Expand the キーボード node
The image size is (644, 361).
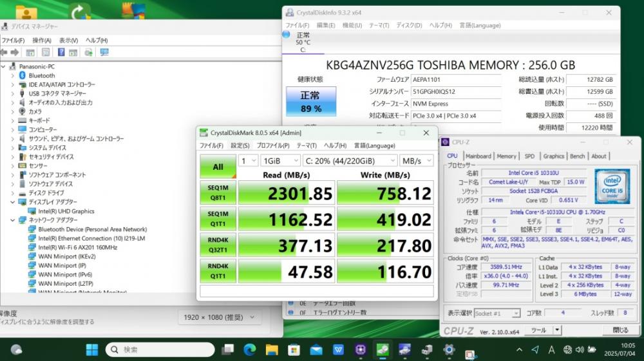point(12,120)
